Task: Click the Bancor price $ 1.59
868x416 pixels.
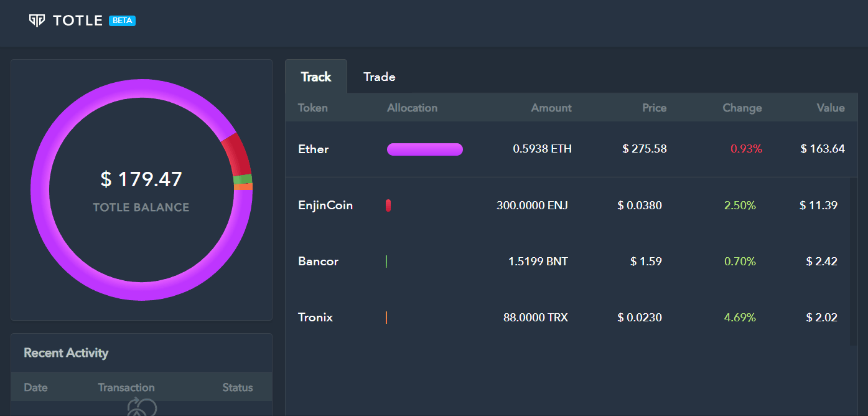Action: tap(646, 261)
